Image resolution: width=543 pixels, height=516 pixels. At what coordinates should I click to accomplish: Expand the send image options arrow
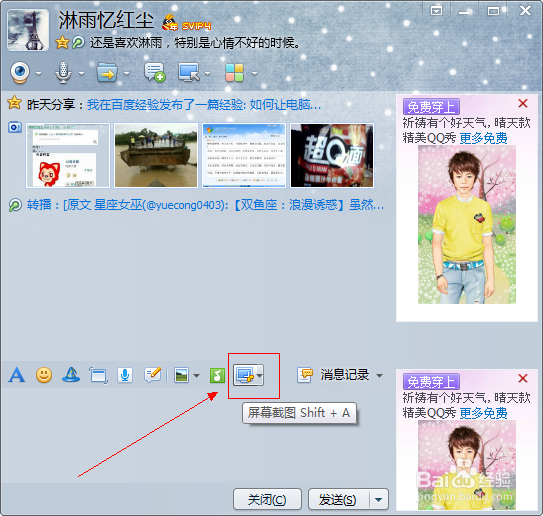[196, 376]
